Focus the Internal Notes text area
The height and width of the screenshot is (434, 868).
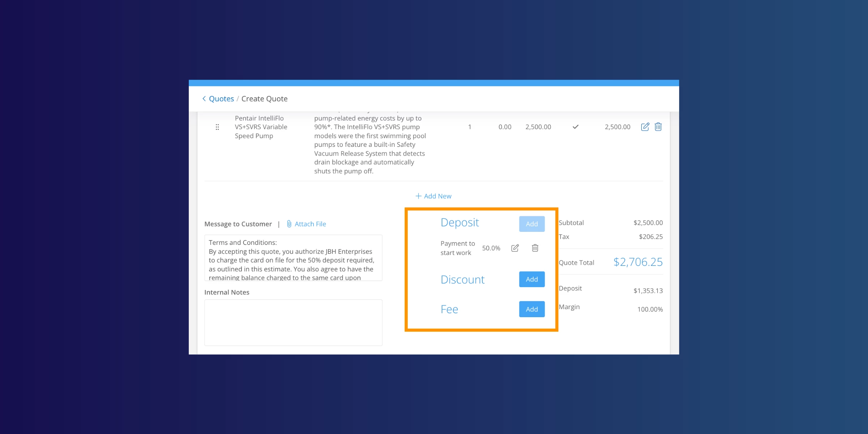tap(293, 323)
